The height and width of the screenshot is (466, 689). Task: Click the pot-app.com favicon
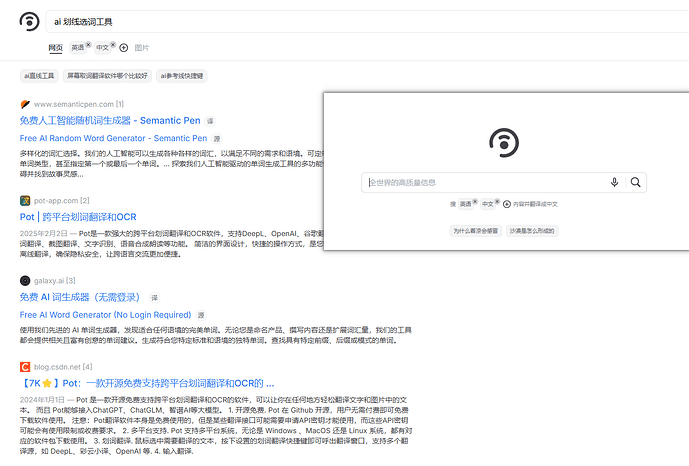pyautogui.click(x=25, y=201)
